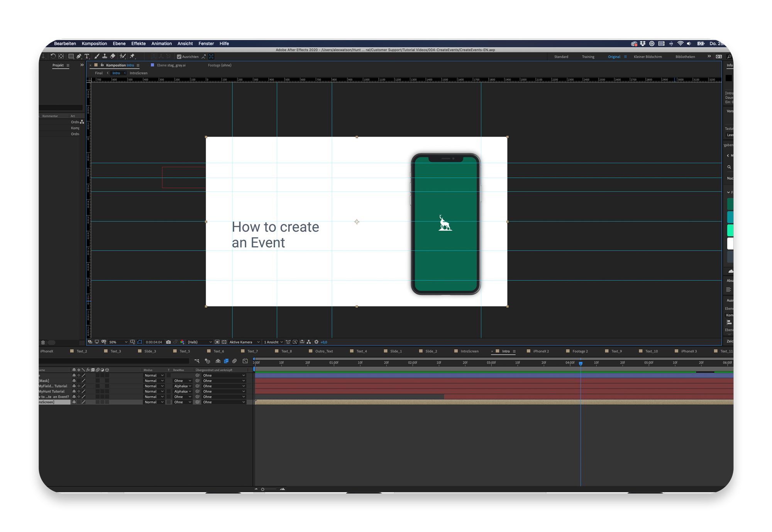Open the 50% magnification dropdown
The width and height of the screenshot is (772, 532).
click(x=118, y=342)
